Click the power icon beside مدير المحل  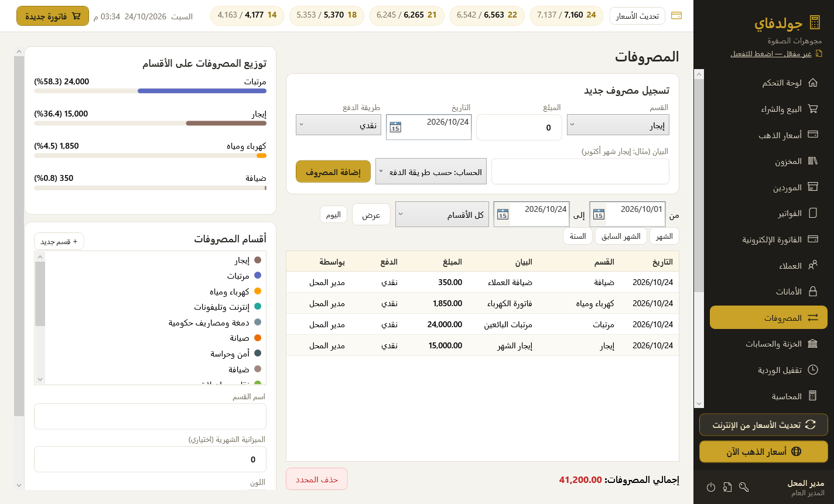coord(711,487)
